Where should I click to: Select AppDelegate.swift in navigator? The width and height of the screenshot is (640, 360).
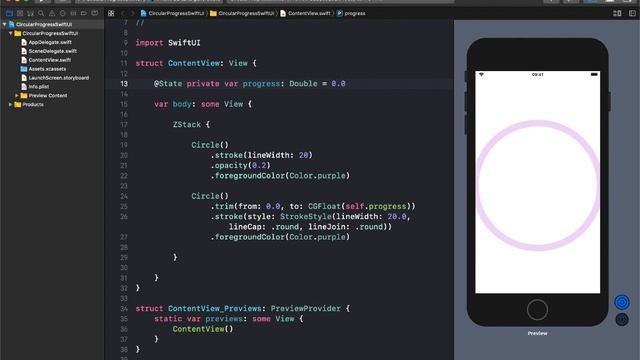(50, 42)
